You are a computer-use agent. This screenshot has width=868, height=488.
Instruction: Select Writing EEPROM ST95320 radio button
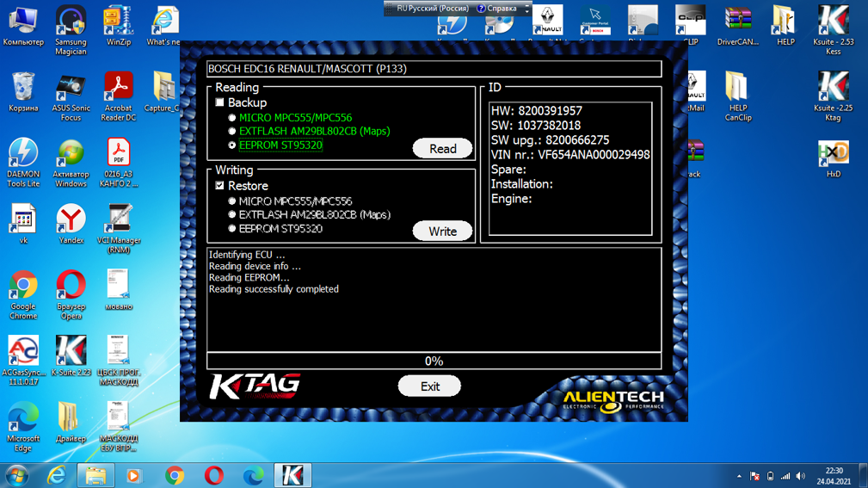(232, 229)
